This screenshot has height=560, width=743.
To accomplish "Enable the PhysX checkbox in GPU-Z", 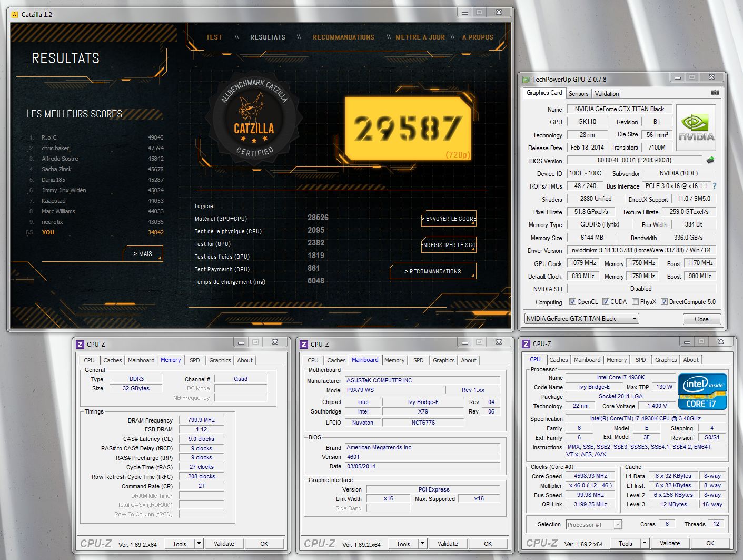I will click(635, 302).
